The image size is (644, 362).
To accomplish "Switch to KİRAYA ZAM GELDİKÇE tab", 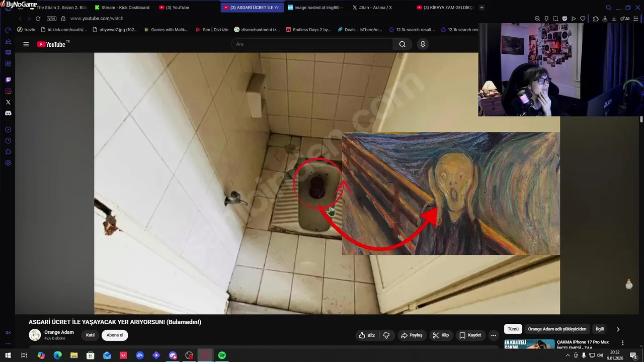I will coord(445,8).
